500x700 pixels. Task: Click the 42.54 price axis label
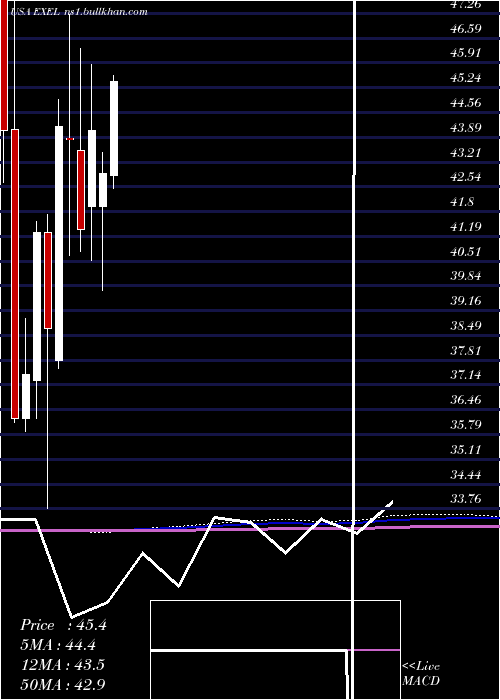466,177
